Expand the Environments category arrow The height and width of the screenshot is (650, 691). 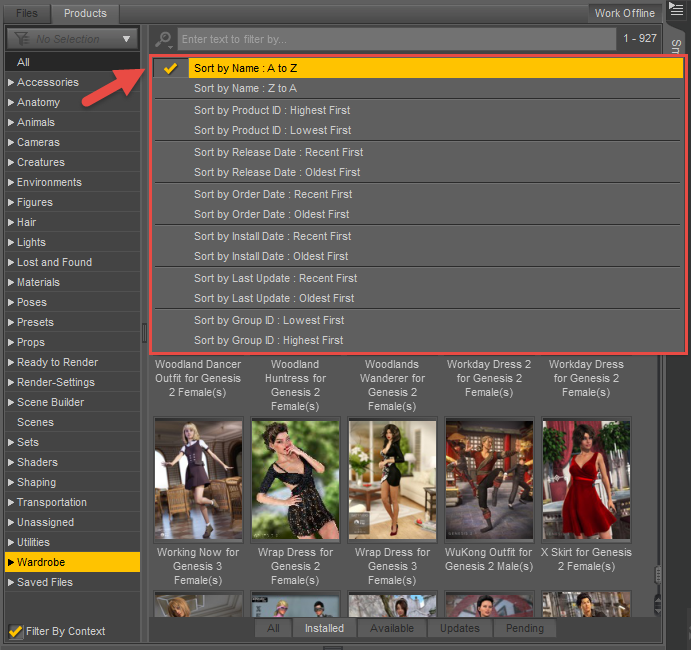pos(11,182)
